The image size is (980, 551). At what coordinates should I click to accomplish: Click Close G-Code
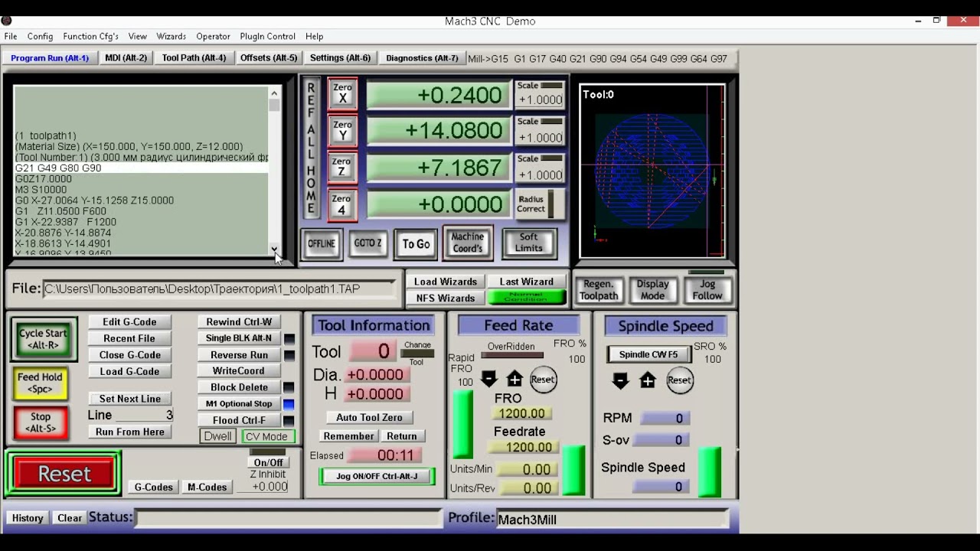(x=129, y=355)
